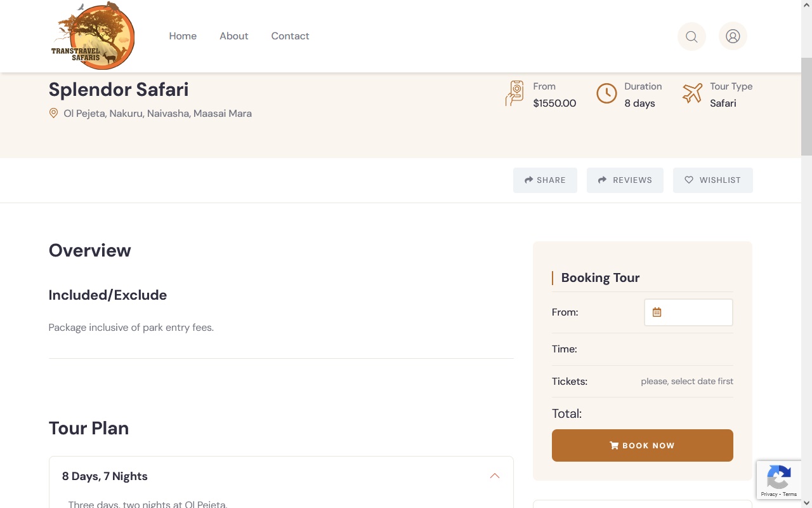The image size is (812, 508).
Task: Click the airplane icon beside Tour Type
Action: [x=693, y=93]
